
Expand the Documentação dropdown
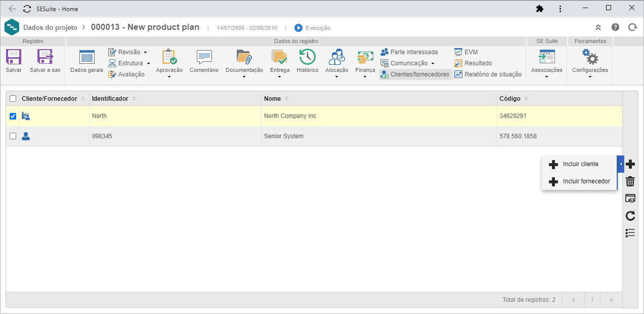tap(244, 77)
